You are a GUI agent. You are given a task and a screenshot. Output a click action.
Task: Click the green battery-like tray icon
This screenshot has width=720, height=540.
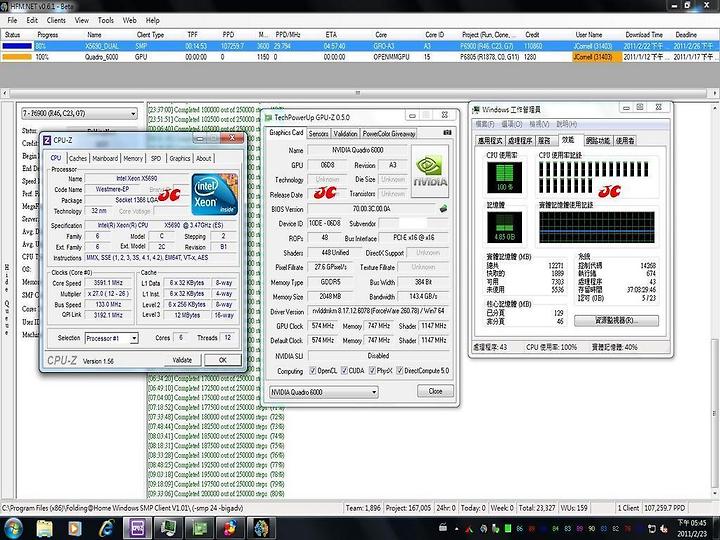[508, 529]
